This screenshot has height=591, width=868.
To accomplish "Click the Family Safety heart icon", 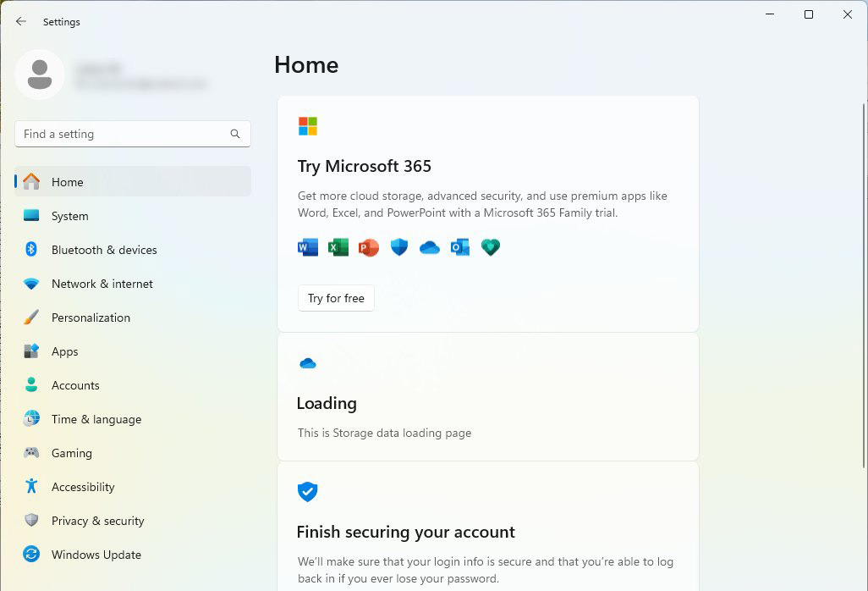I will coord(491,247).
